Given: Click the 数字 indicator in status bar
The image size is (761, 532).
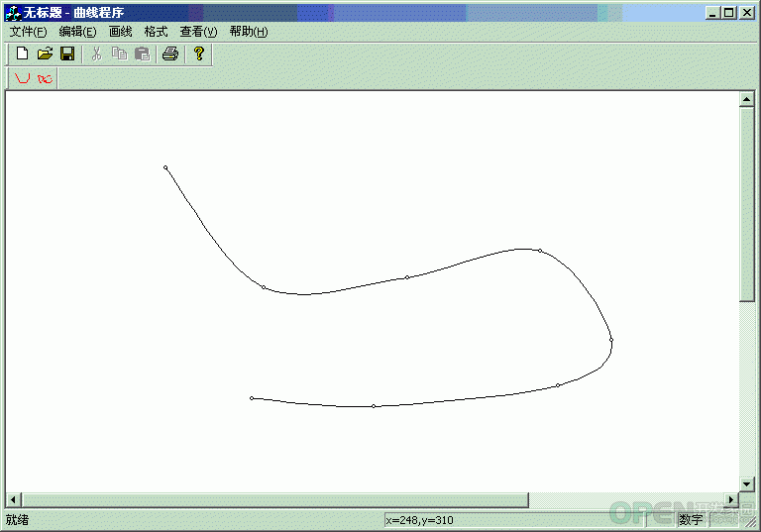Looking at the screenshot, I should (x=691, y=520).
